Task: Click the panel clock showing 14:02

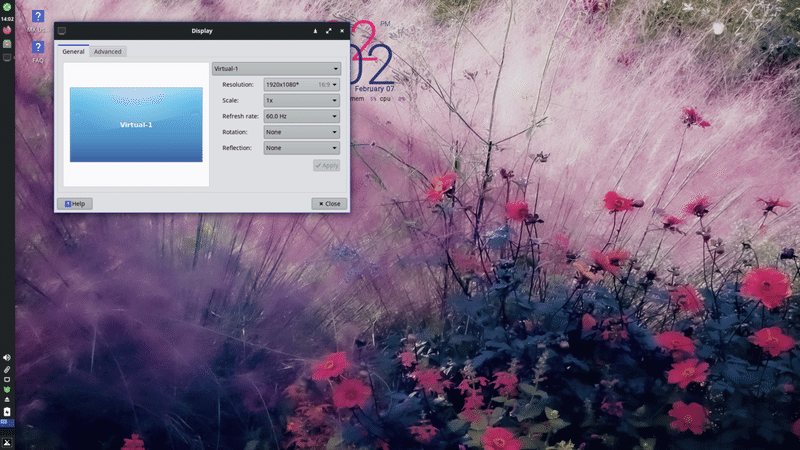Action: click(7, 19)
